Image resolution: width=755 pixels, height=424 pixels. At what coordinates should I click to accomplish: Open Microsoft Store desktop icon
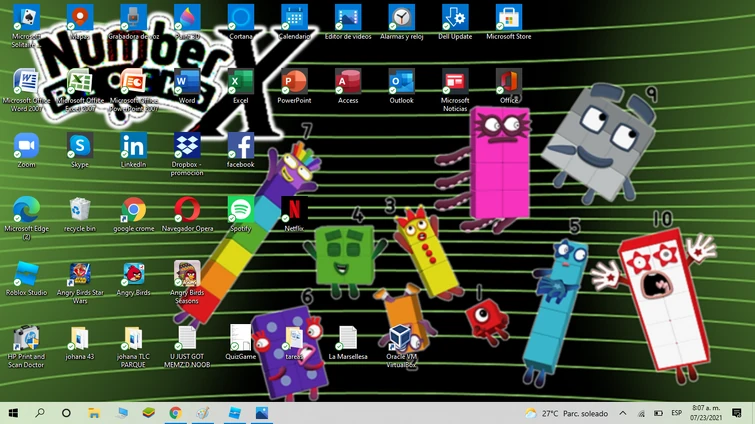click(508, 18)
